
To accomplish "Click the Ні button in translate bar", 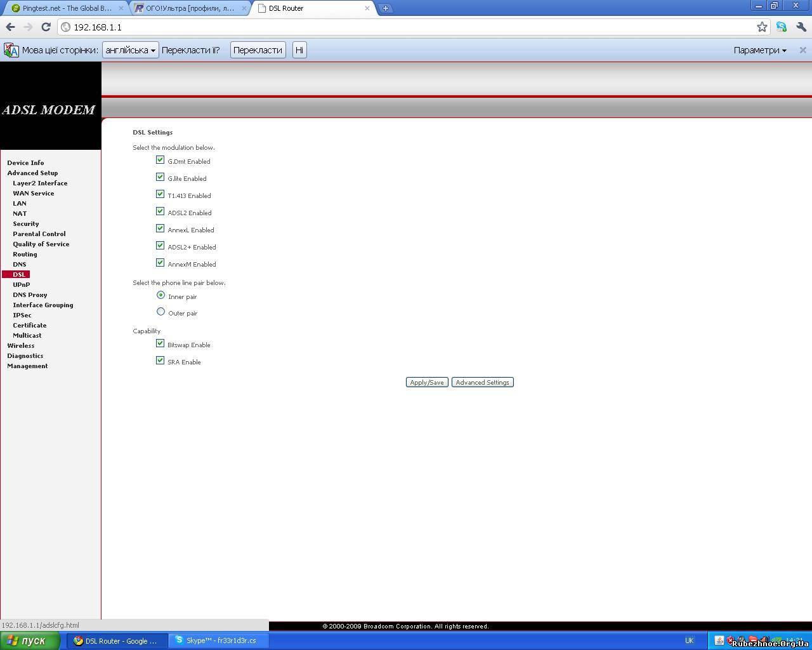I will click(299, 50).
